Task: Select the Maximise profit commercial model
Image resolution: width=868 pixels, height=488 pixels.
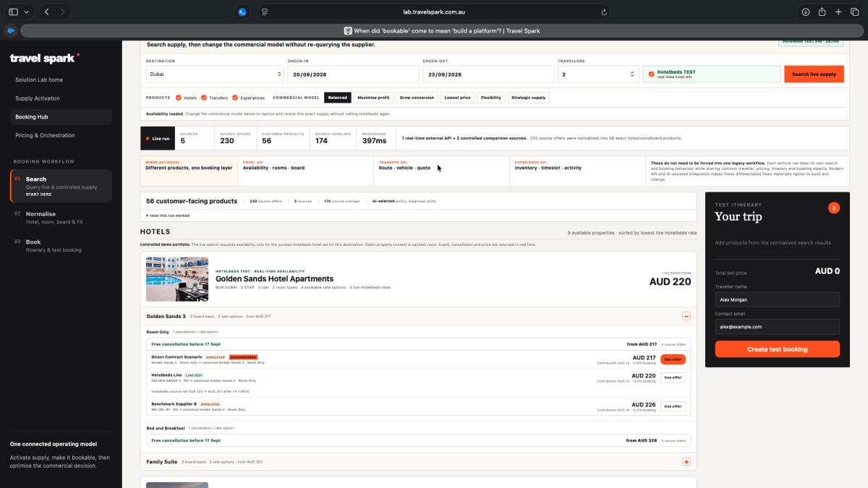Action: [373, 98]
